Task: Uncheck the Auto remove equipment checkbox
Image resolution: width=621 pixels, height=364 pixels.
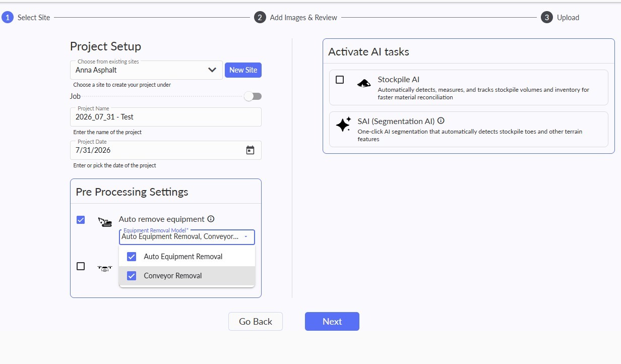Action: click(81, 220)
